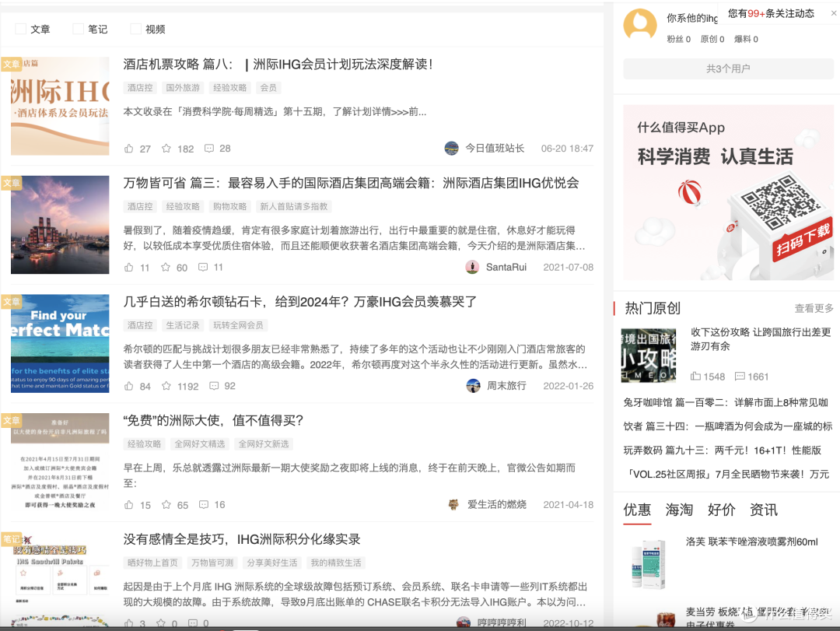Screen dimensions: 840x631
Task: Open comments of 洲际大使 article (16)
Action: click(204, 504)
